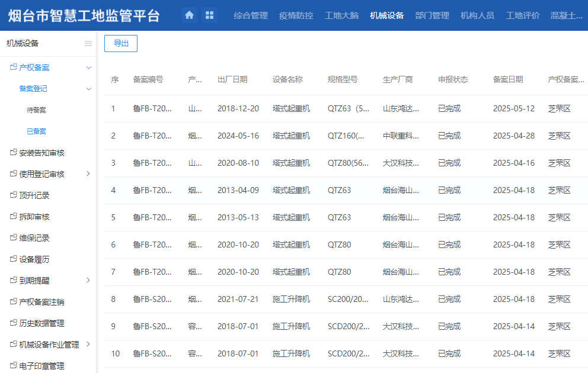
Task: Open the 工地大脑 top menu
Action: 341,16
